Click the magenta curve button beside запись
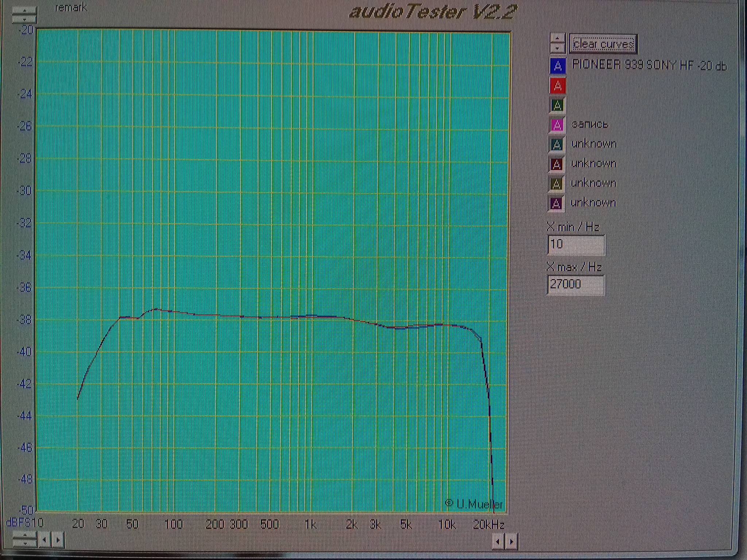The height and width of the screenshot is (560, 747). point(557,125)
